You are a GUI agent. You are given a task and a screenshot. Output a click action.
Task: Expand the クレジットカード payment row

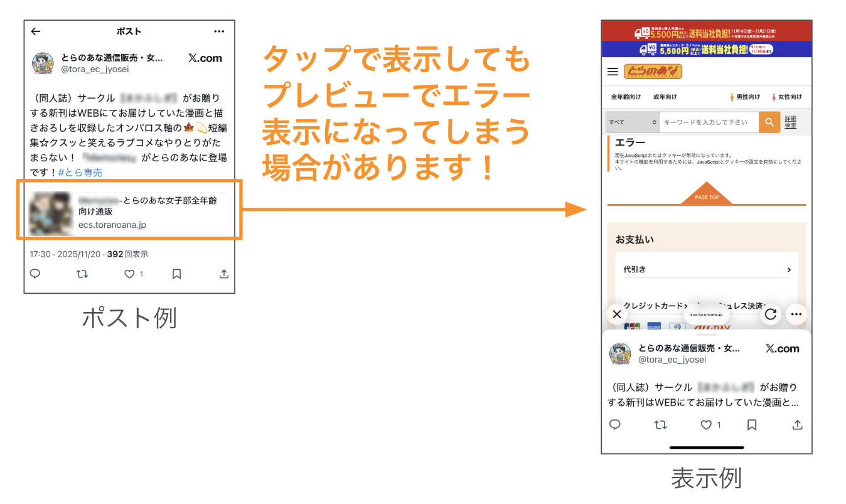pyautogui.click(x=653, y=306)
